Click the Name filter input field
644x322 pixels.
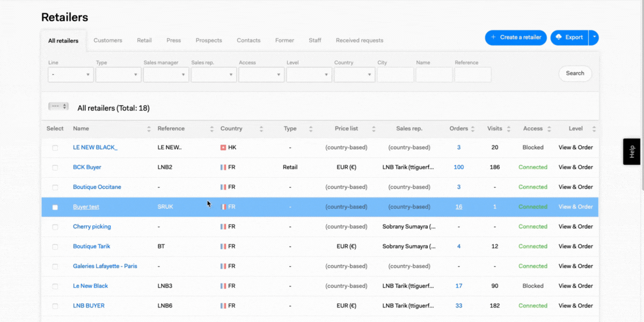pos(434,75)
